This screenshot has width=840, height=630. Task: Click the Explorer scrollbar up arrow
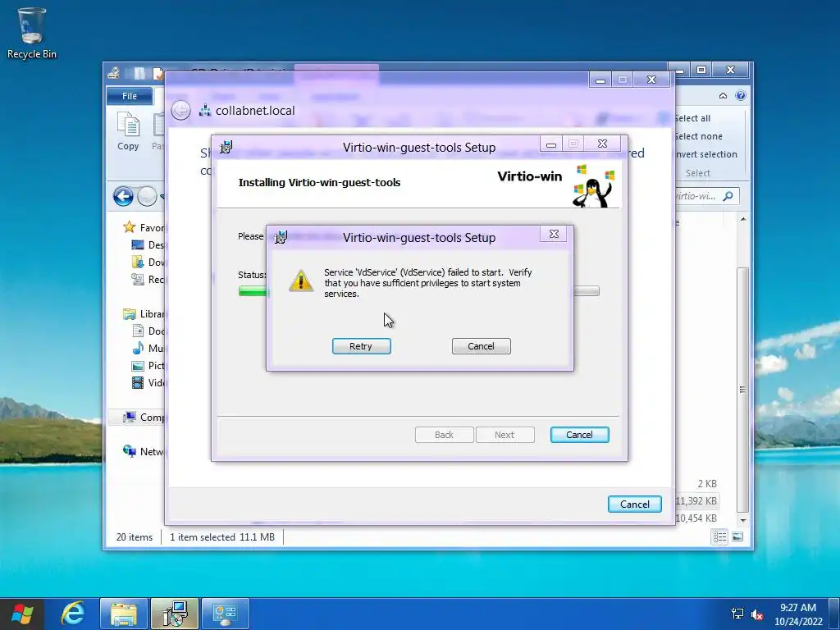click(743, 219)
